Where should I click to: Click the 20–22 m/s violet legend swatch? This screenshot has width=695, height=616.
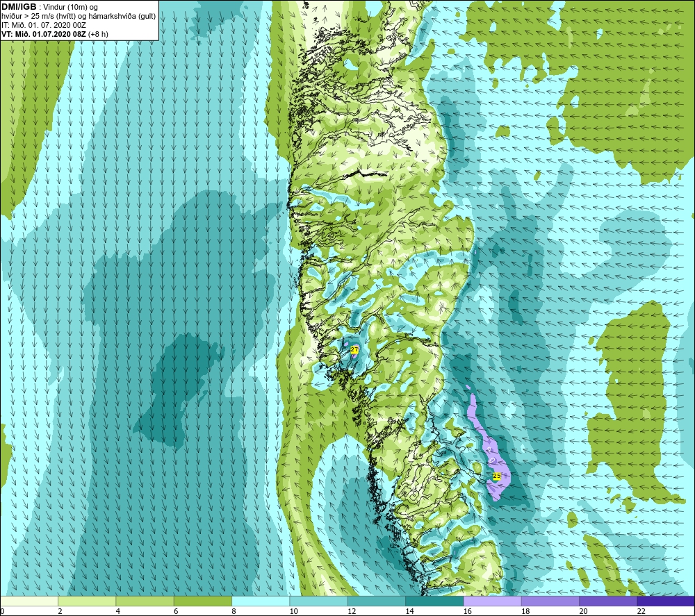pos(607,601)
